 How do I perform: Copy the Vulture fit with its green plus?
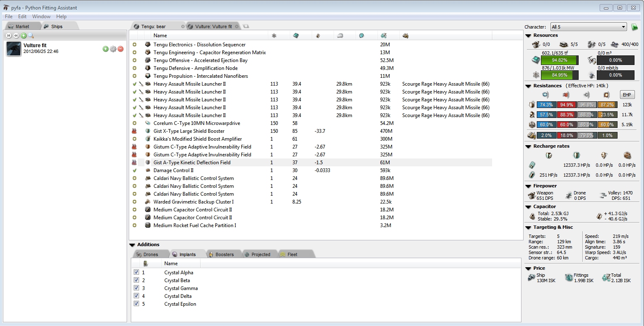point(106,49)
